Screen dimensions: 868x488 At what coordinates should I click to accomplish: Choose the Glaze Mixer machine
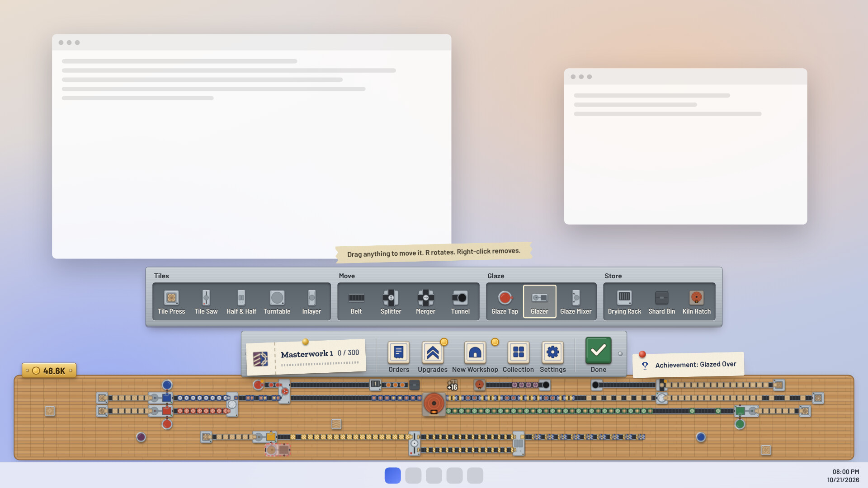pyautogui.click(x=576, y=302)
